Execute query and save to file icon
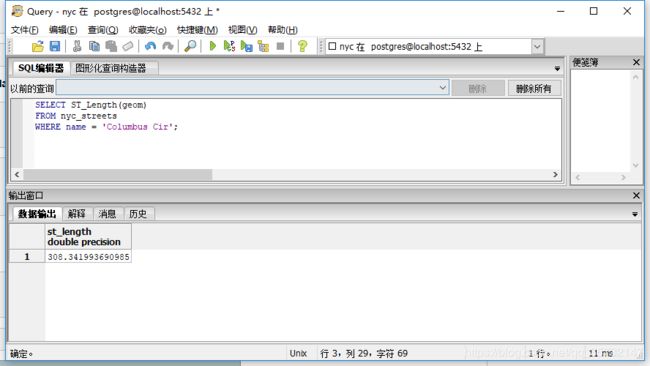The image size is (650, 366). [246, 46]
